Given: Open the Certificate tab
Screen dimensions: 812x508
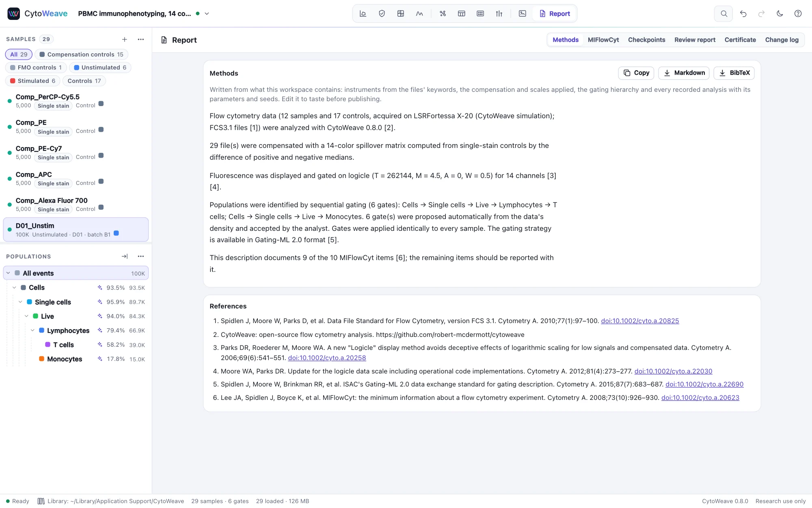Looking at the screenshot, I should point(740,40).
